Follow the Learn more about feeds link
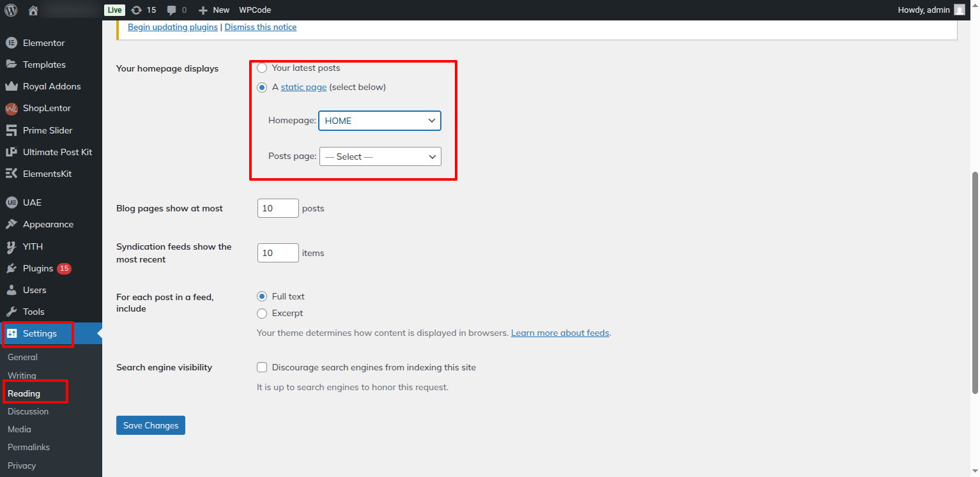Image resolution: width=980 pixels, height=477 pixels. click(x=560, y=333)
